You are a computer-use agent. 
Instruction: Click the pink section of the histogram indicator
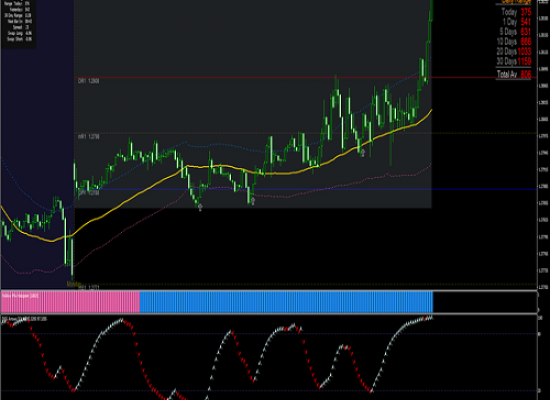70,302
